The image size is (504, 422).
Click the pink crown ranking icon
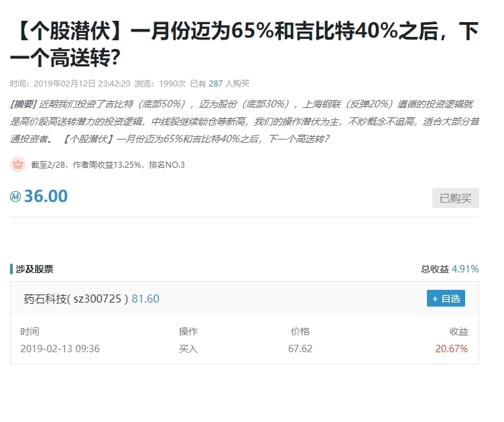tap(18, 164)
